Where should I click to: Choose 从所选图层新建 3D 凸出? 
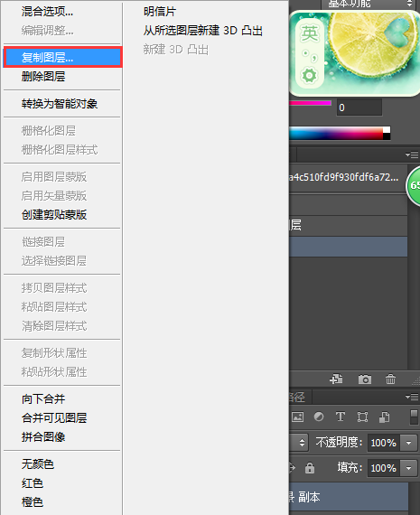[x=203, y=31]
